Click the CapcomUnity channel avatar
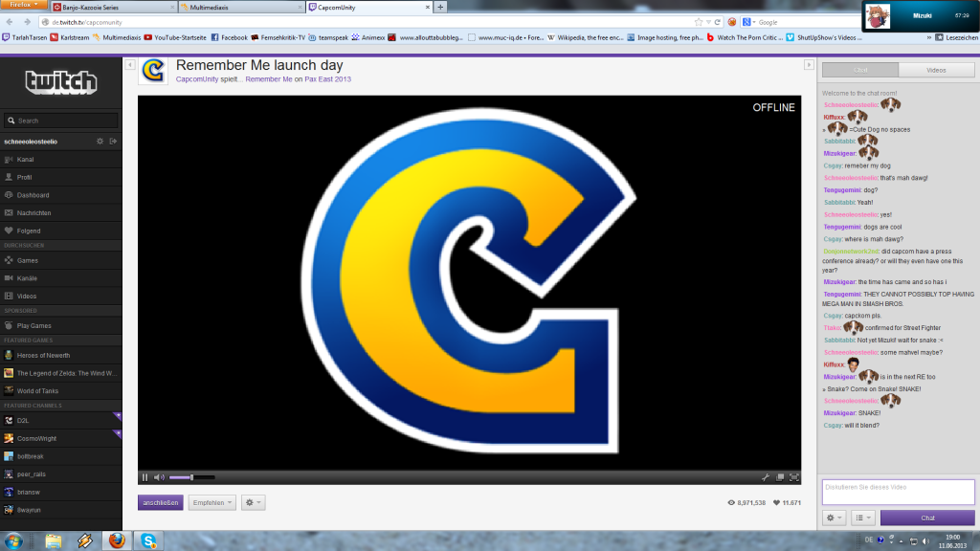980x551 pixels. 153,71
